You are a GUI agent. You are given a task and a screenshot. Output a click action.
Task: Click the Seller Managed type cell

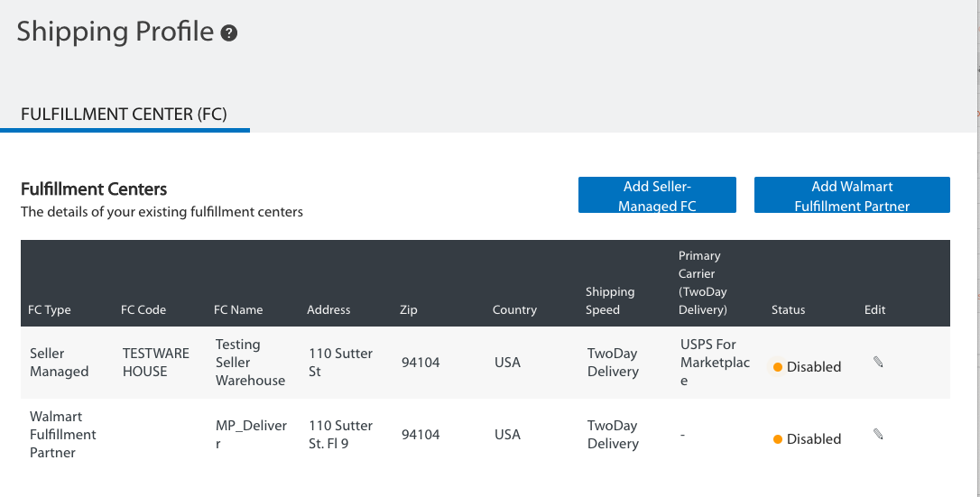pos(60,362)
